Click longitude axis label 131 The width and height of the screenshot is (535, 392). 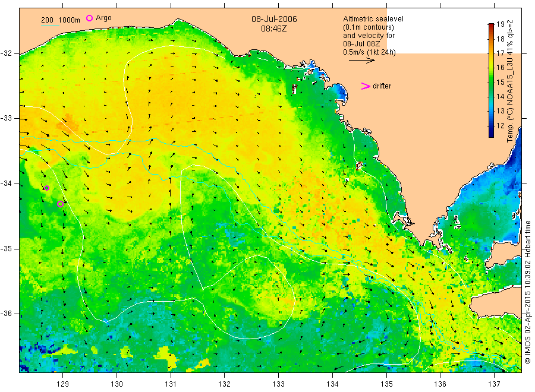171,384
